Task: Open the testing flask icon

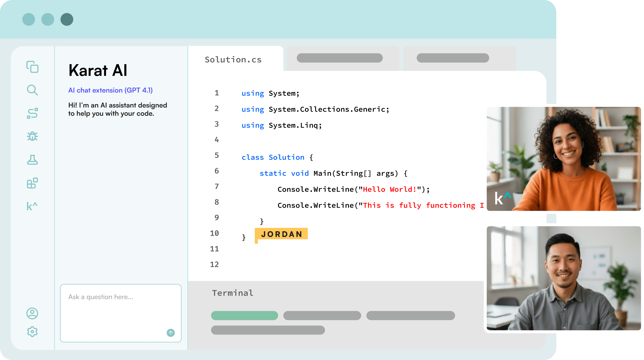Action: click(32, 160)
